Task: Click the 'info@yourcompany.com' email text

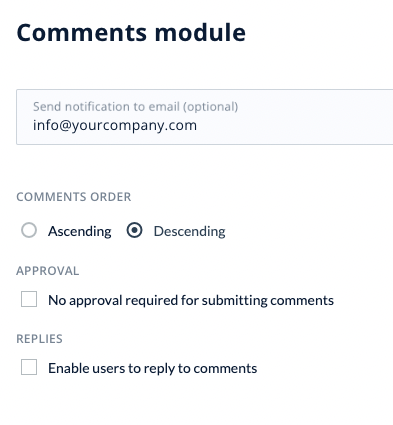Action: (115, 126)
